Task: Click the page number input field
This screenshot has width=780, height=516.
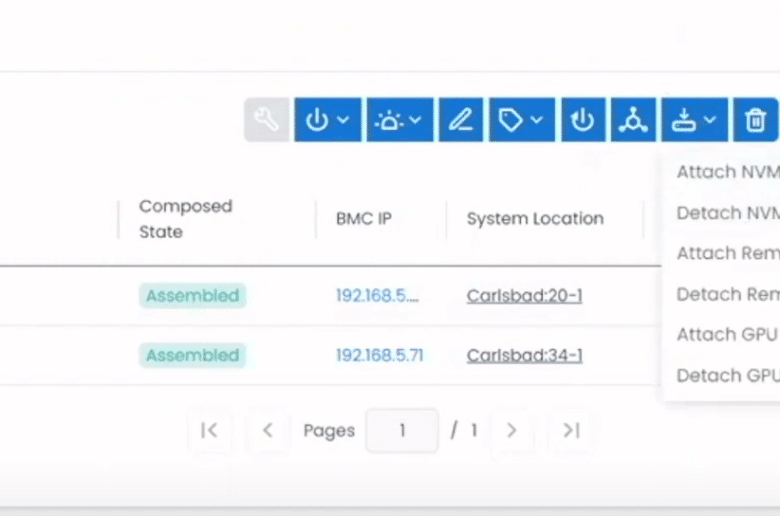Action: point(402,430)
